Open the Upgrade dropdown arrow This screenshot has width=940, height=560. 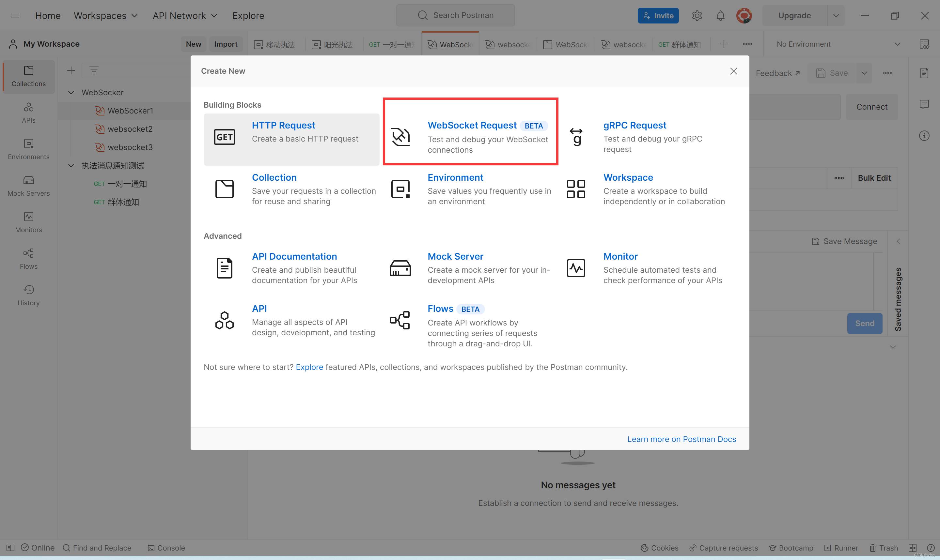point(836,15)
